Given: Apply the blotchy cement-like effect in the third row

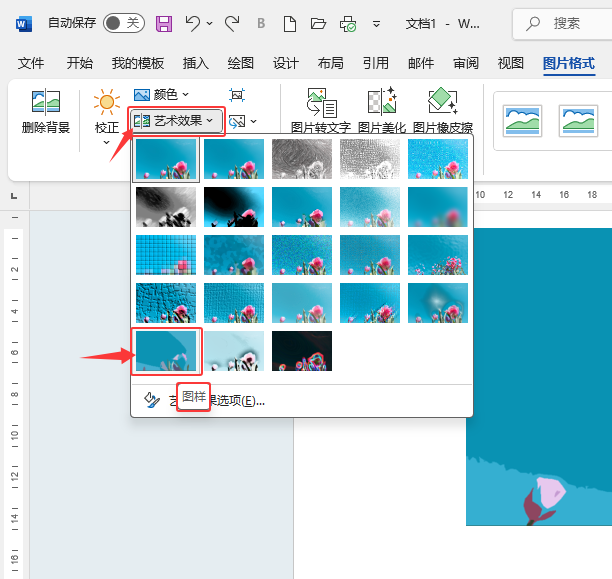Looking at the screenshot, I should pos(234,255).
